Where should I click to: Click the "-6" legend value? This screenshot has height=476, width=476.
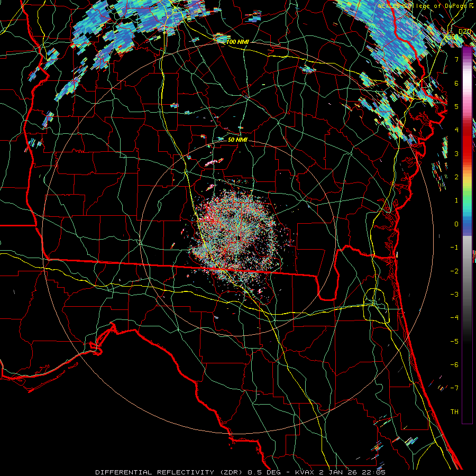pos(454,365)
